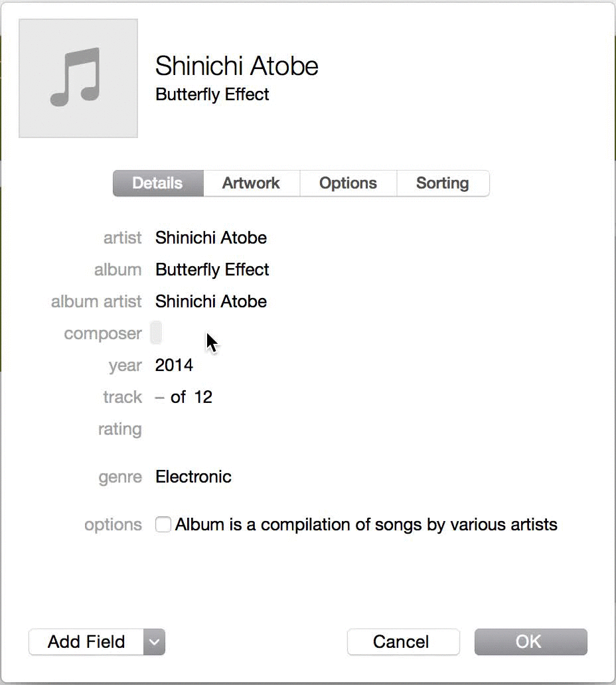Click the music note album artwork placeholder

click(x=78, y=78)
